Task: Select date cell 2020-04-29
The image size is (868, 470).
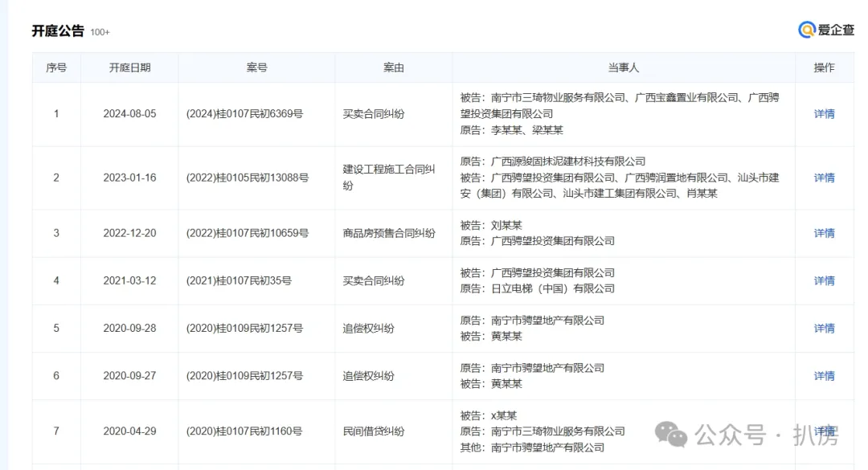Action: [x=129, y=431]
